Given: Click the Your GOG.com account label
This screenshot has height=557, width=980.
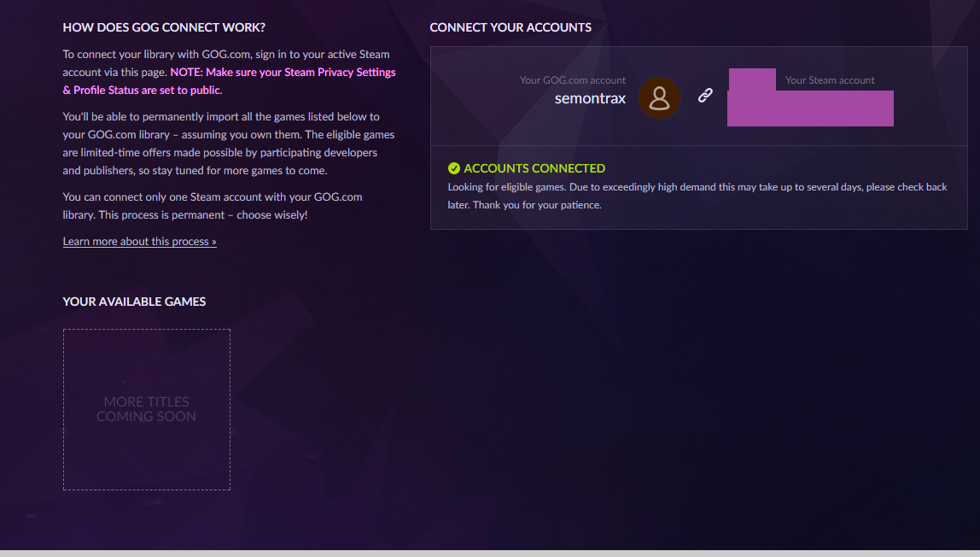Looking at the screenshot, I should (x=573, y=80).
